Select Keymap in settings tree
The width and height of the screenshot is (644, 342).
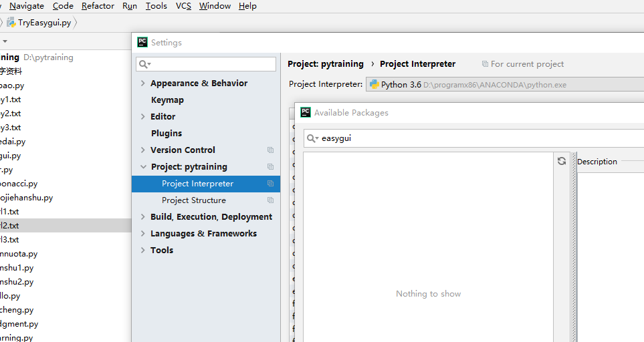(x=167, y=100)
